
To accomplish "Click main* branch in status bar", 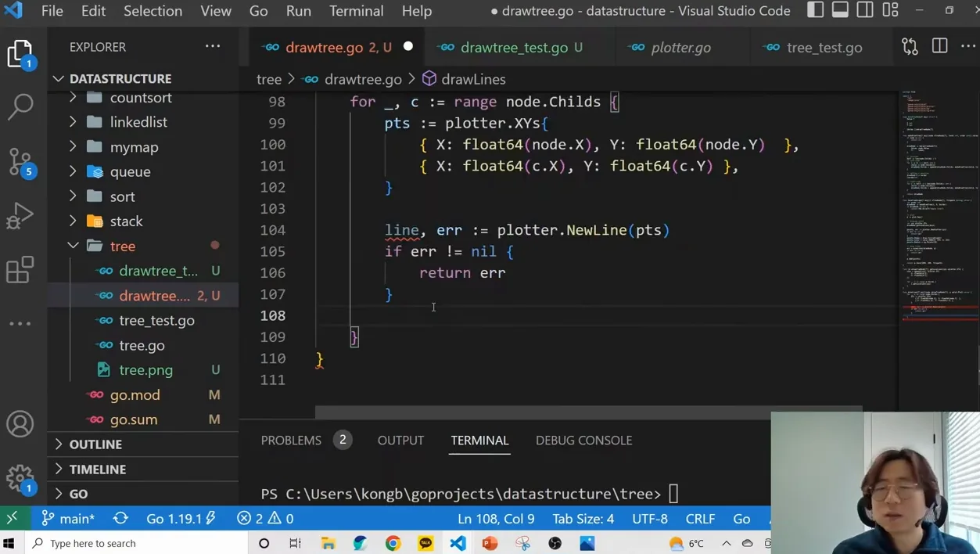I will point(68,518).
